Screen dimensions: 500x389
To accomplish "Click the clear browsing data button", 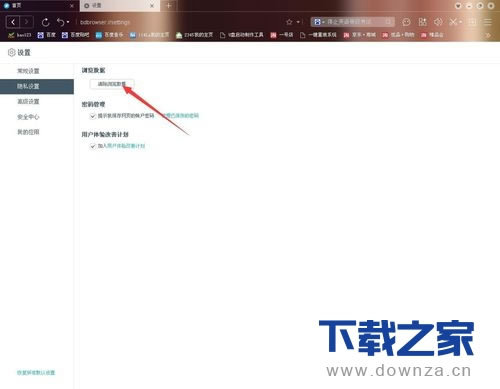I will (x=112, y=84).
